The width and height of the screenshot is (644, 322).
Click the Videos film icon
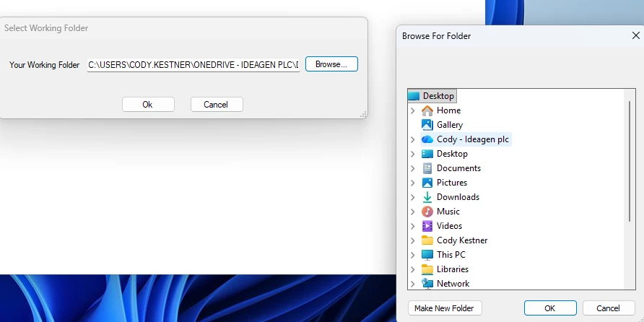click(427, 226)
